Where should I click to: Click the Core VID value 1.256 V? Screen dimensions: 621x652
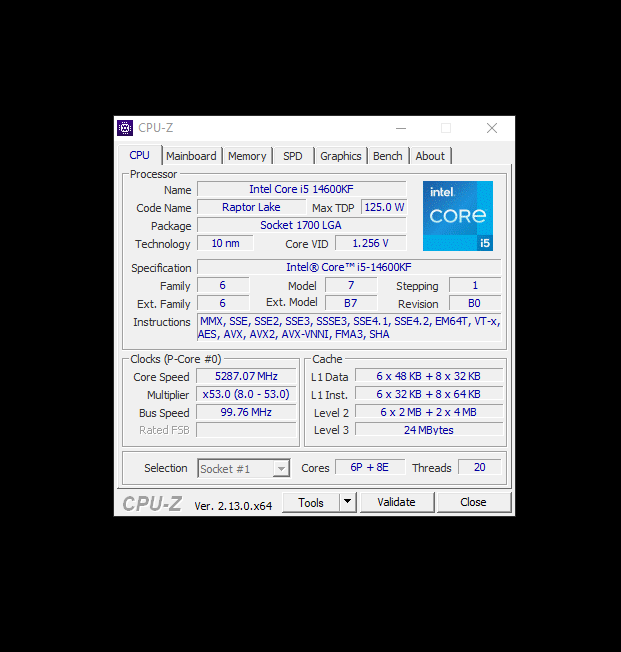pyautogui.click(x=371, y=243)
